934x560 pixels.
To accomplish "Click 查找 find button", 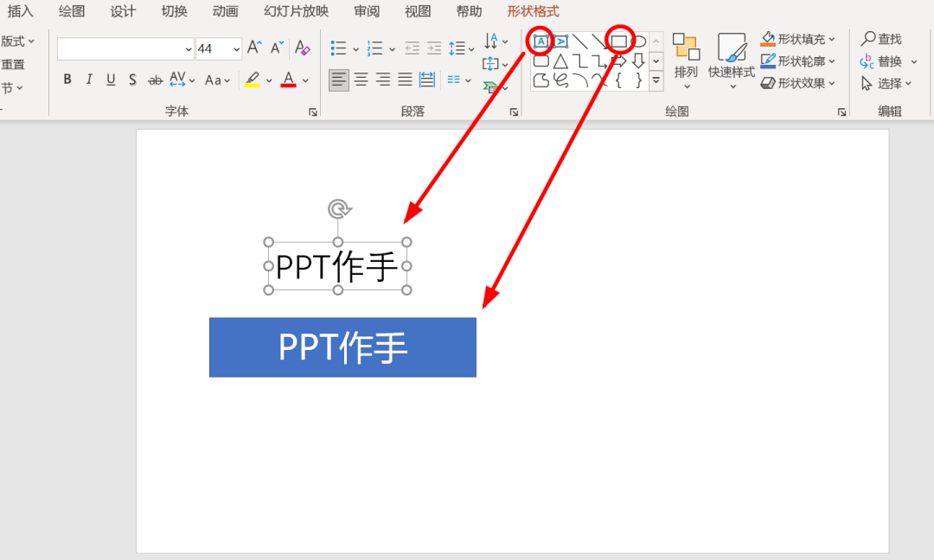I will coord(881,39).
